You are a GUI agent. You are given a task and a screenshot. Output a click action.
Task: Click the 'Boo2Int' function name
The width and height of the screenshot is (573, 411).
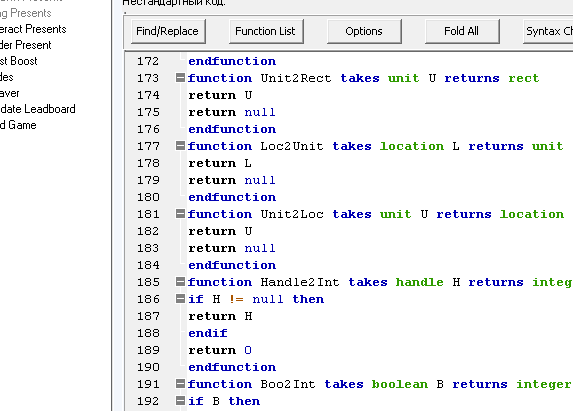pos(288,384)
